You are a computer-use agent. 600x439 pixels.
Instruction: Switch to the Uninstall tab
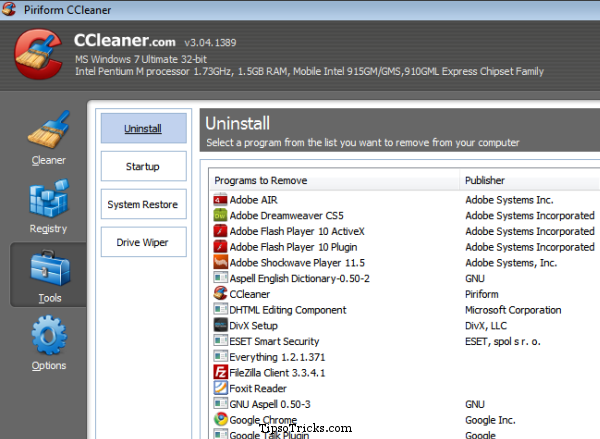tap(143, 128)
